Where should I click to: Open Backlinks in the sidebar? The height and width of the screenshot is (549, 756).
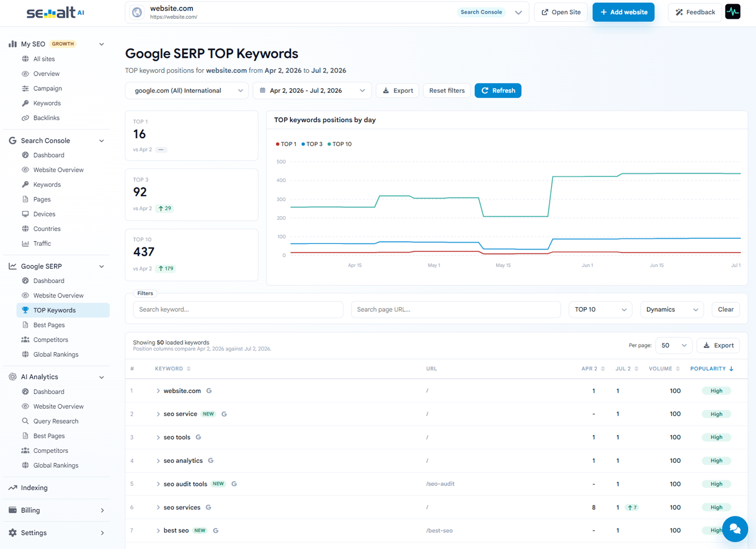click(46, 118)
